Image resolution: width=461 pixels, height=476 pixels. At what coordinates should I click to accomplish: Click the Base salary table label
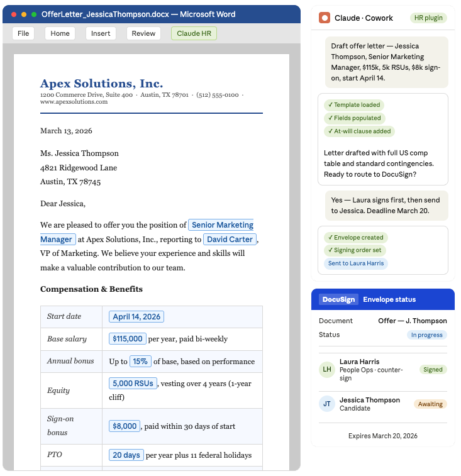point(67,339)
